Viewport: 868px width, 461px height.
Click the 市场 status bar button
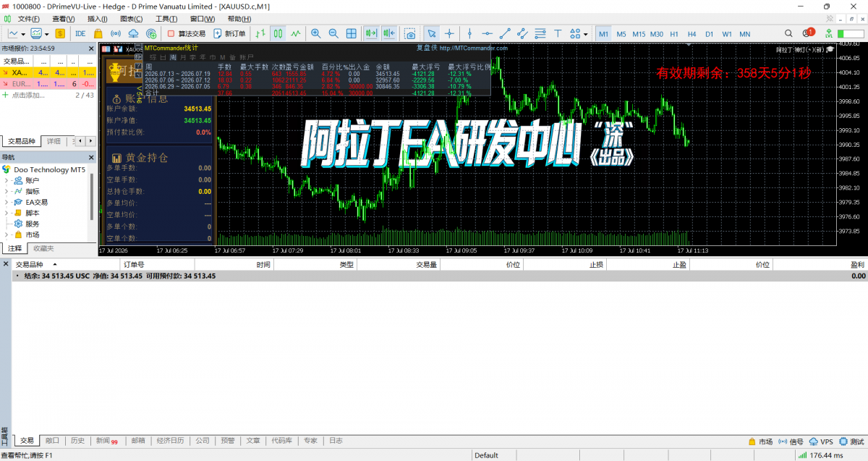760,441
